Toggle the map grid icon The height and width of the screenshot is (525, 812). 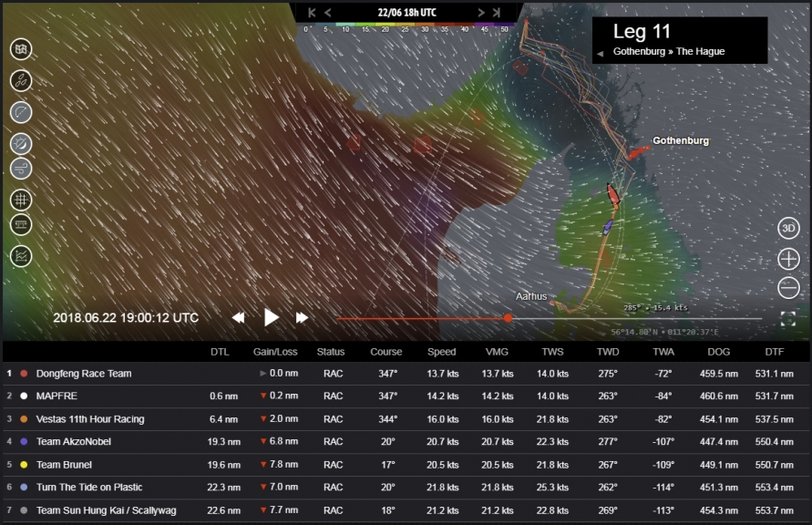point(21,200)
